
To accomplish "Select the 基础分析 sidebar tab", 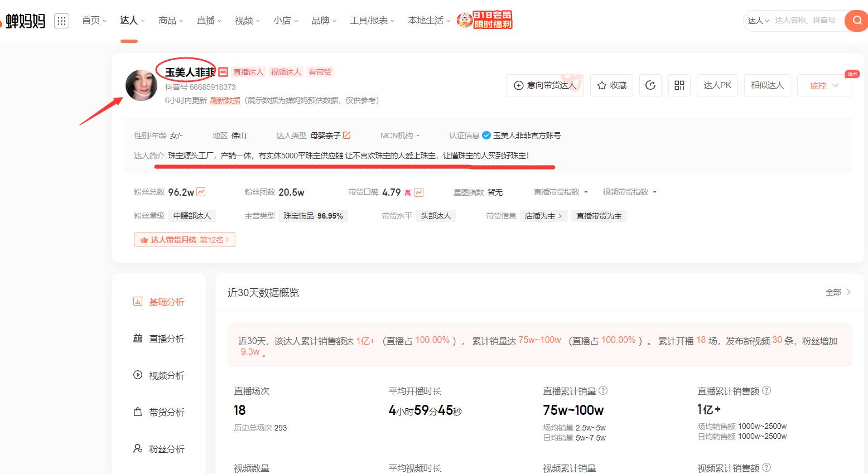I will coord(159,302).
